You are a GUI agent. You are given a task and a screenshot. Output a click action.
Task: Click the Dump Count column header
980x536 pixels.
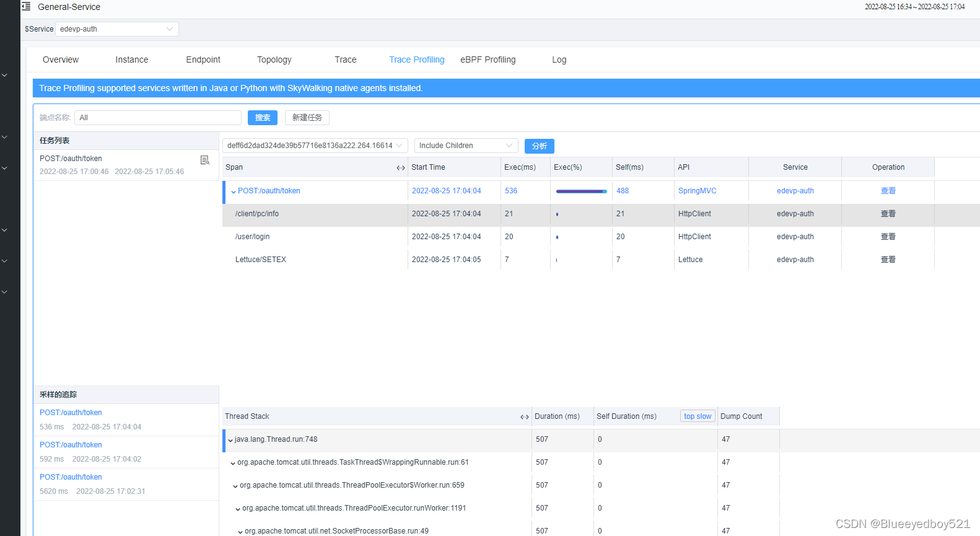741,416
